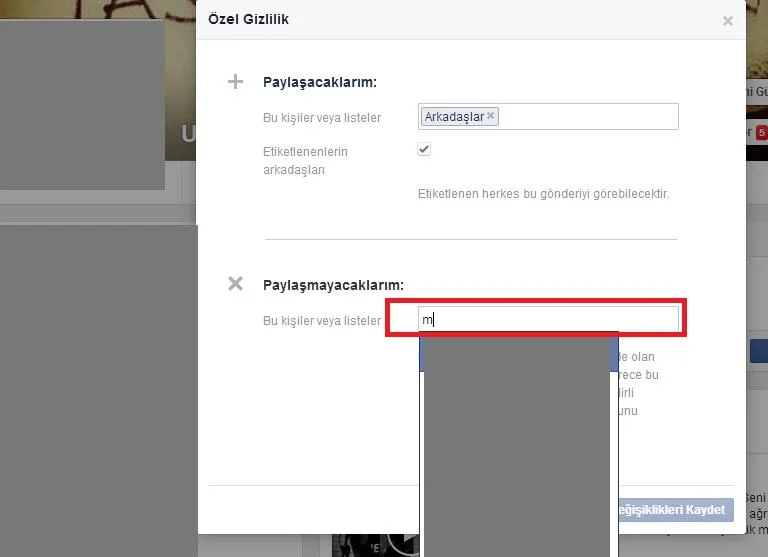Close the Özel Gizlilik dialog

point(728,21)
